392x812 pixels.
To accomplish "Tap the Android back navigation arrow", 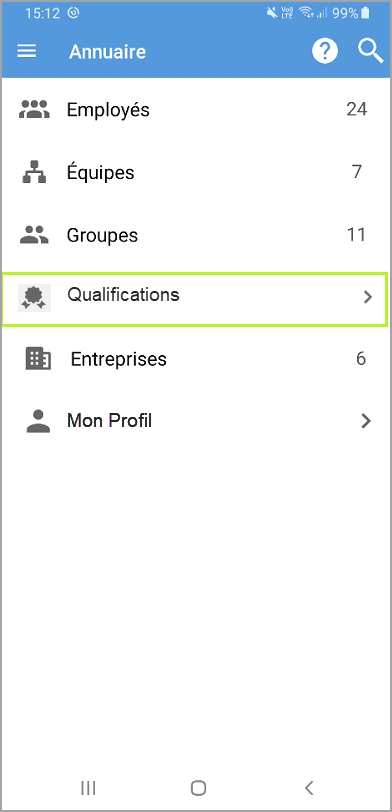I will (309, 788).
